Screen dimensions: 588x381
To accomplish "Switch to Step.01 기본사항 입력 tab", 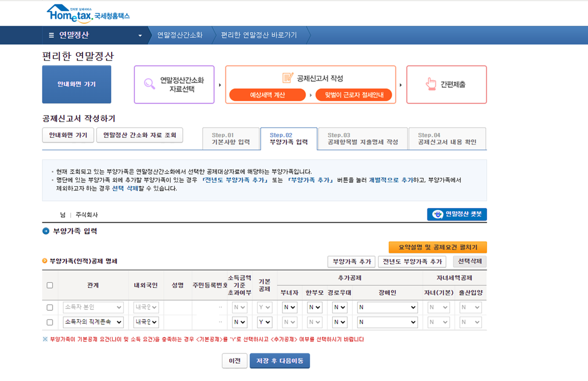I will (x=231, y=139).
